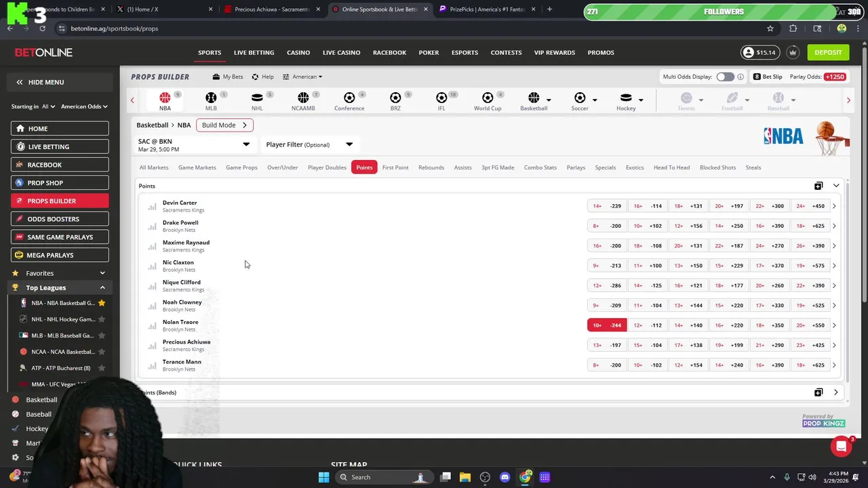This screenshot has width=868, height=488.
Task: Open the SAC @ BKN game dropdown
Action: point(194,144)
